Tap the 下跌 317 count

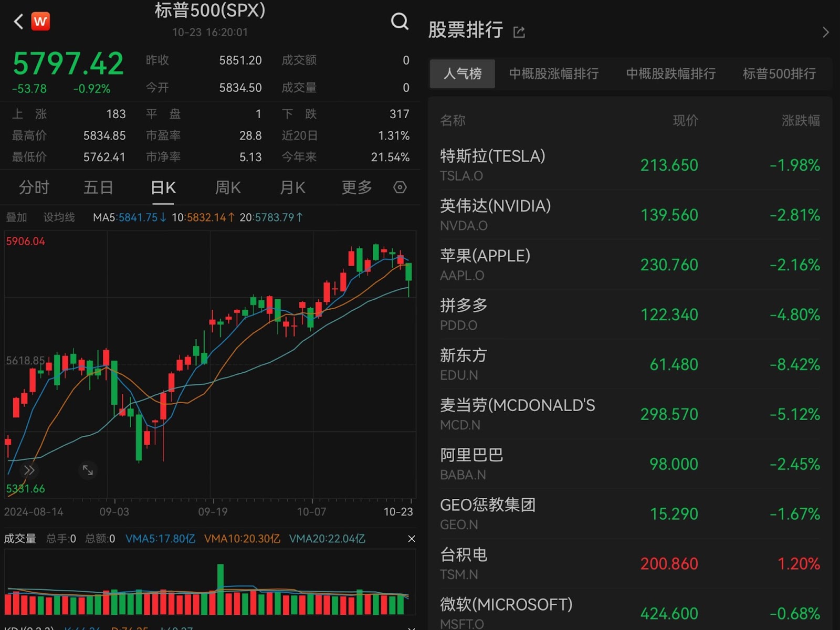pyautogui.click(x=400, y=114)
